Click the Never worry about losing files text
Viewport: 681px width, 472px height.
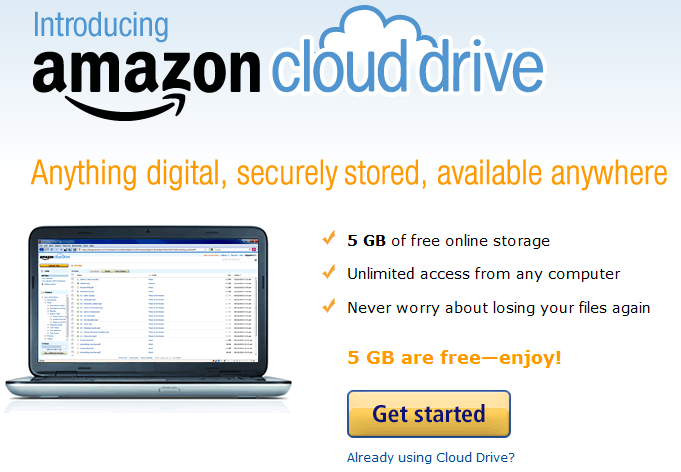(499, 308)
